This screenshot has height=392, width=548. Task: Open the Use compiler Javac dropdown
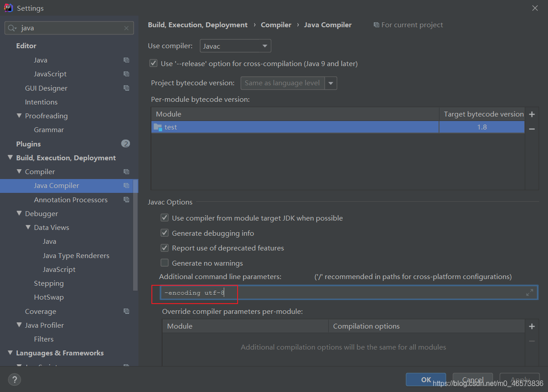[x=235, y=46]
